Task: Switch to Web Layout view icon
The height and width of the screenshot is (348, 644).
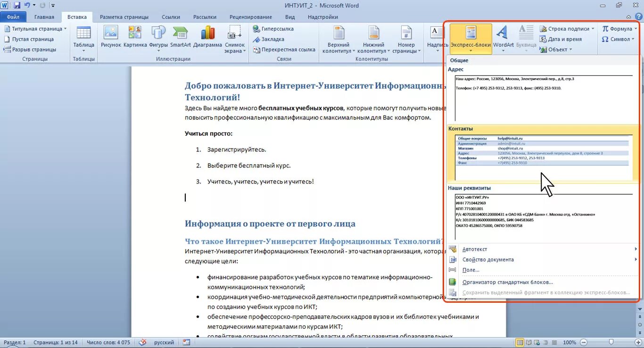Action: point(538,342)
